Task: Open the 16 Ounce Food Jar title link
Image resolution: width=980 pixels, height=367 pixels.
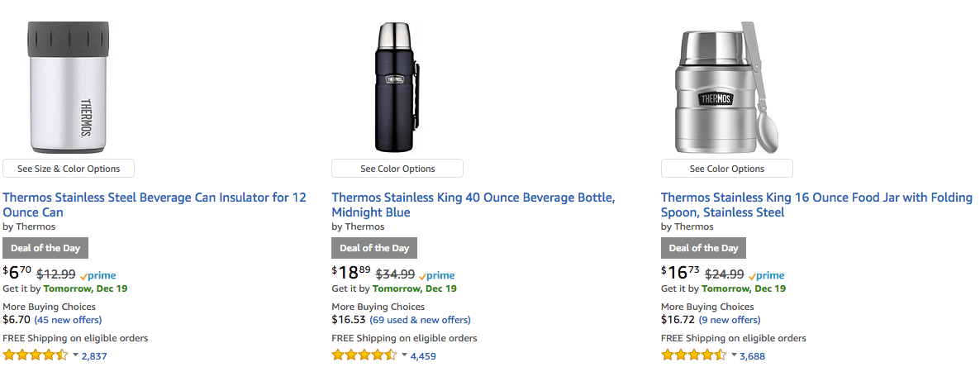Action: pos(817,205)
